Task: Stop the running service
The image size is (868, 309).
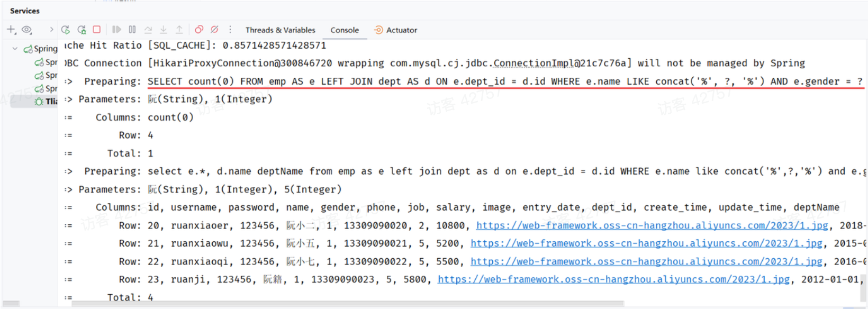Action: tap(97, 30)
